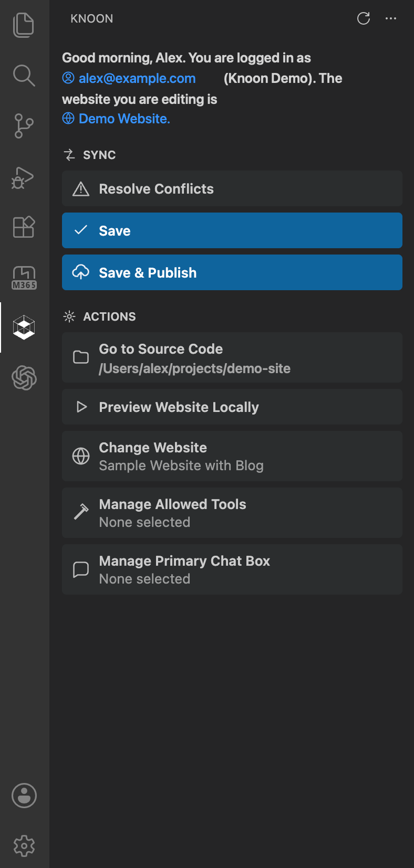This screenshot has width=414, height=868.
Task: Click the Save button
Action: (x=232, y=230)
